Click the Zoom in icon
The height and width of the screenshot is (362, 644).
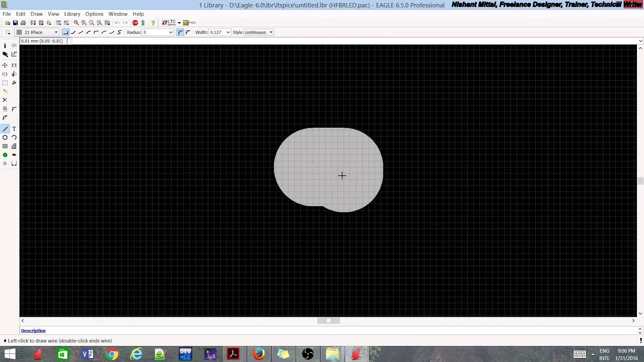(84, 23)
